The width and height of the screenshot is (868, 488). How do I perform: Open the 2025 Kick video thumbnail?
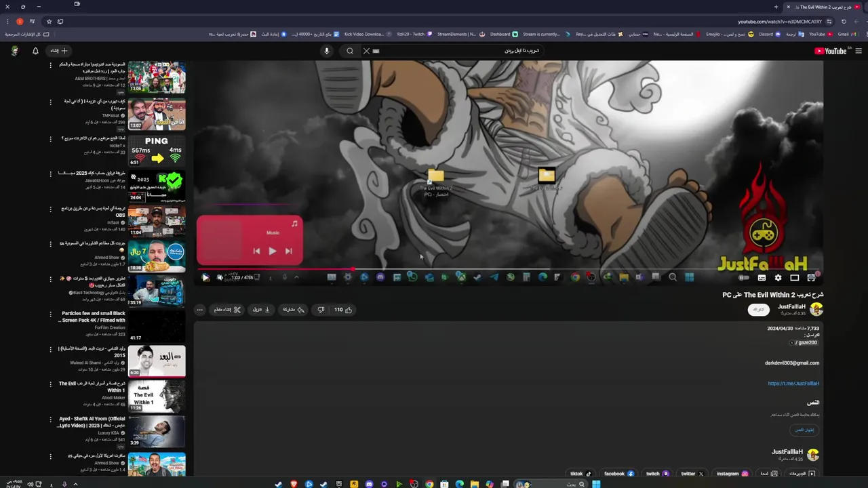coord(157,186)
